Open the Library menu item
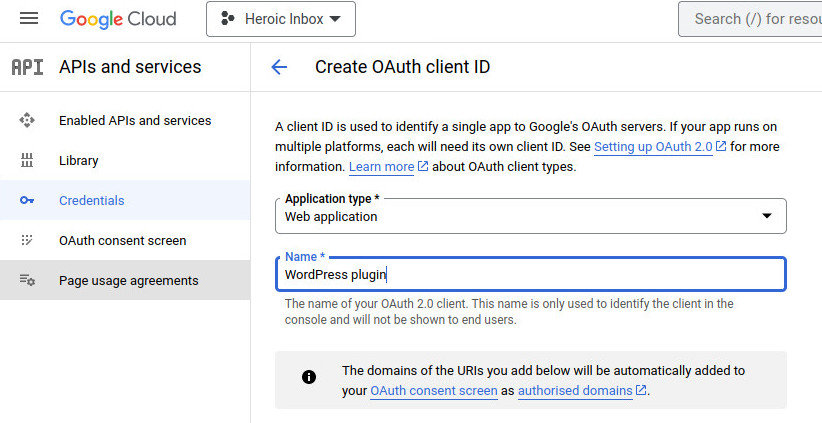 point(125,160)
